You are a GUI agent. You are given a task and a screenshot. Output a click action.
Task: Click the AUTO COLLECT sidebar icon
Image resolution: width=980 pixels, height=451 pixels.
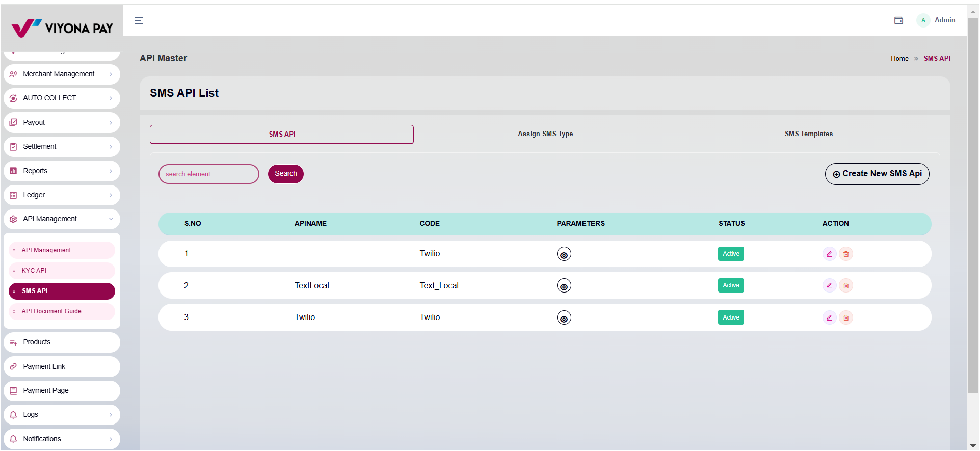(x=13, y=98)
